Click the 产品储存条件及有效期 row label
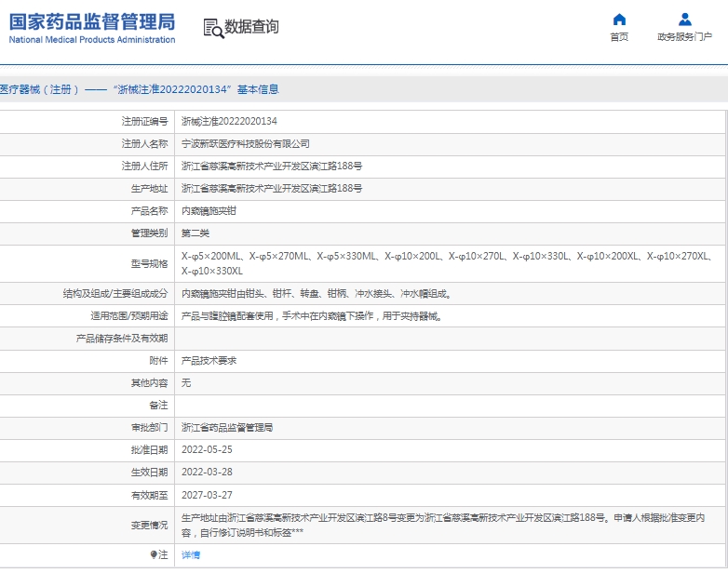Viewport: 728px width, 573px height. [x=122, y=339]
